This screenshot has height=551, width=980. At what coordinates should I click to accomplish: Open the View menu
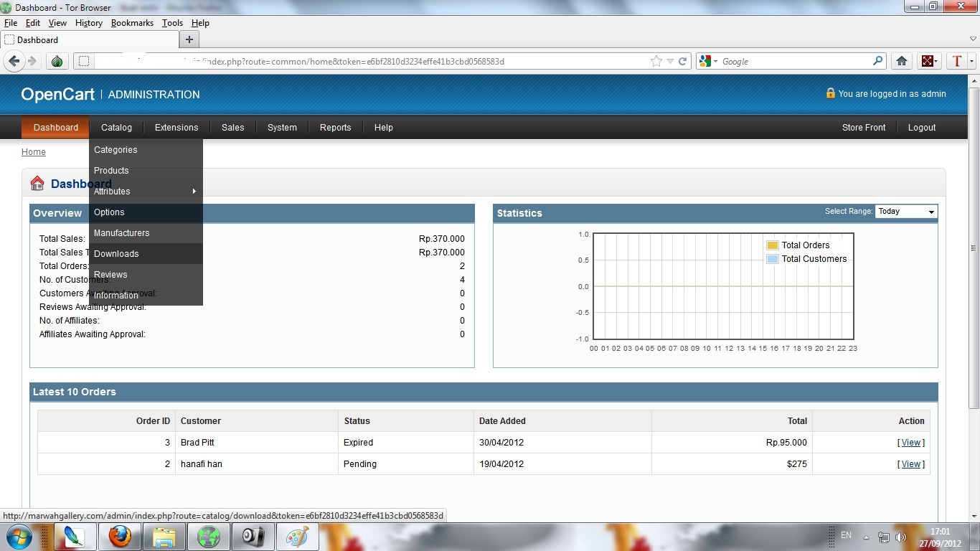tap(57, 23)
